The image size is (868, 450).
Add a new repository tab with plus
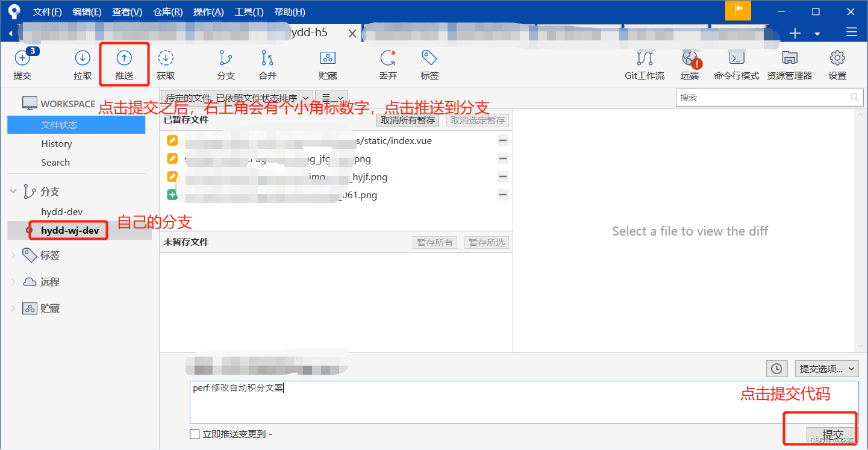[795, 33]
